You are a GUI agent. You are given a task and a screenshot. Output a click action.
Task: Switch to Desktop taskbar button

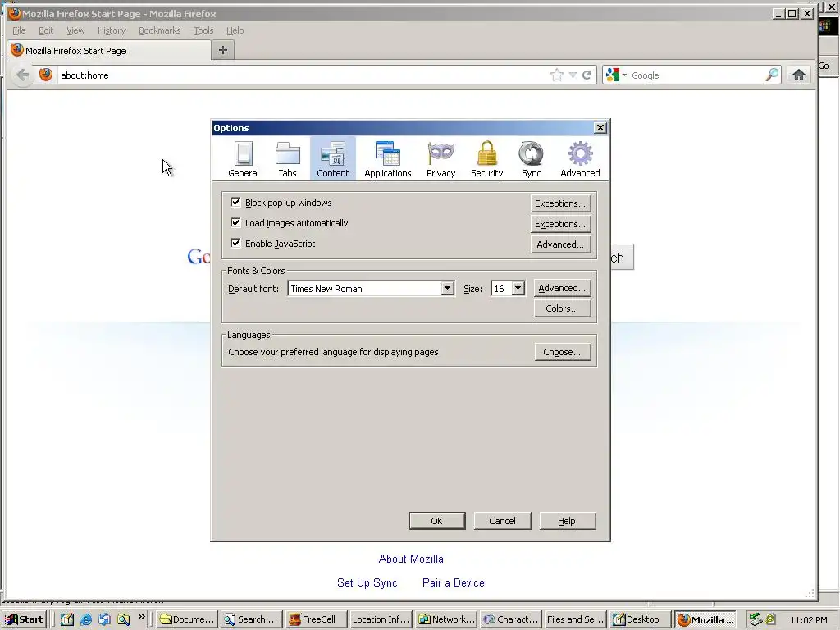pos(640,619)
